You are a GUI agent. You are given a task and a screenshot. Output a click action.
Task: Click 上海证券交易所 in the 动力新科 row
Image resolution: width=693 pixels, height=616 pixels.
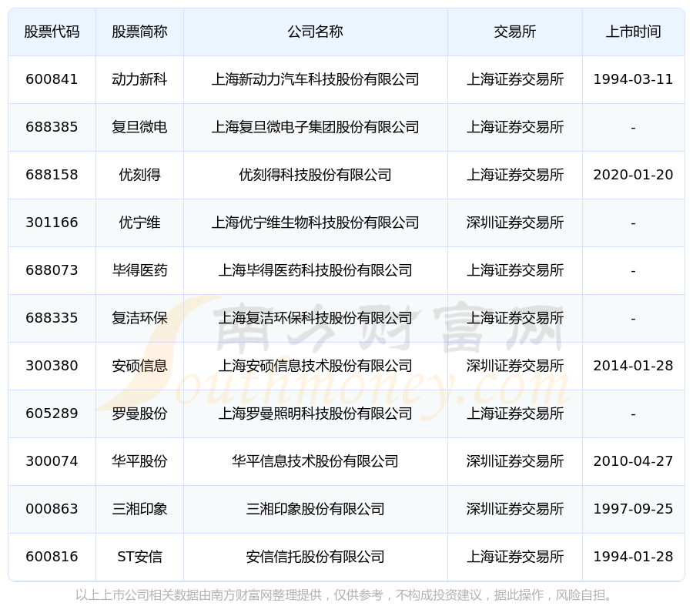tap(515, 79)
